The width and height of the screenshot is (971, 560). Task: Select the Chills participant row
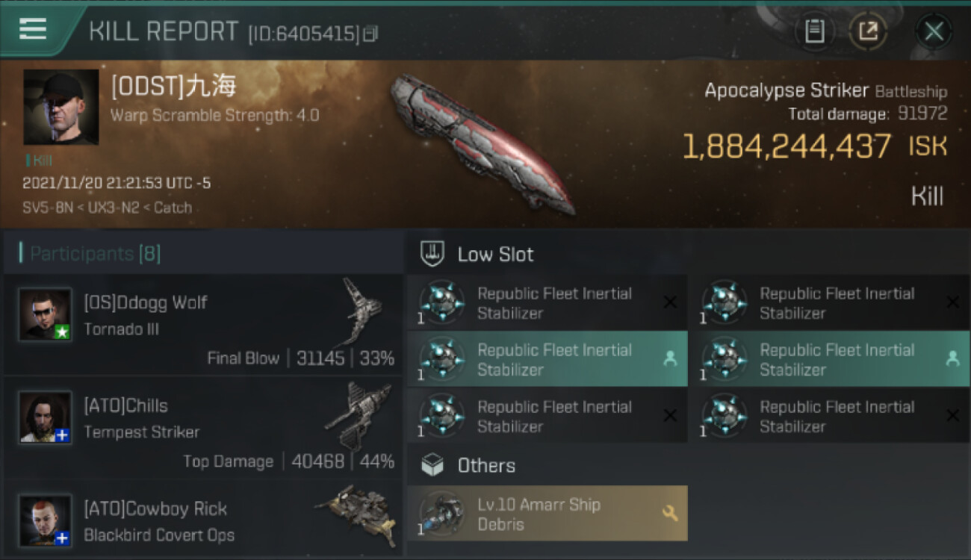coord(203,429)
